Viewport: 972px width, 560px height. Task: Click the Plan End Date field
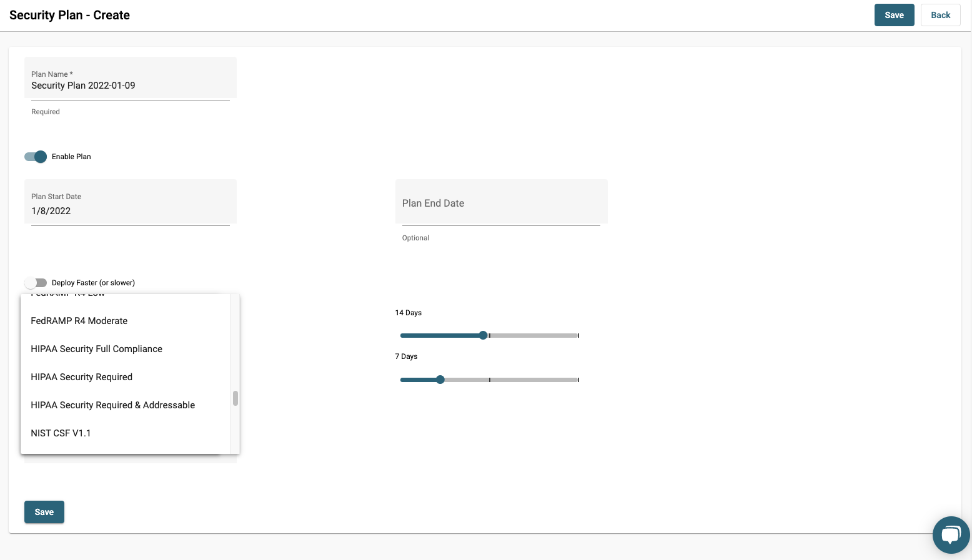501,203
